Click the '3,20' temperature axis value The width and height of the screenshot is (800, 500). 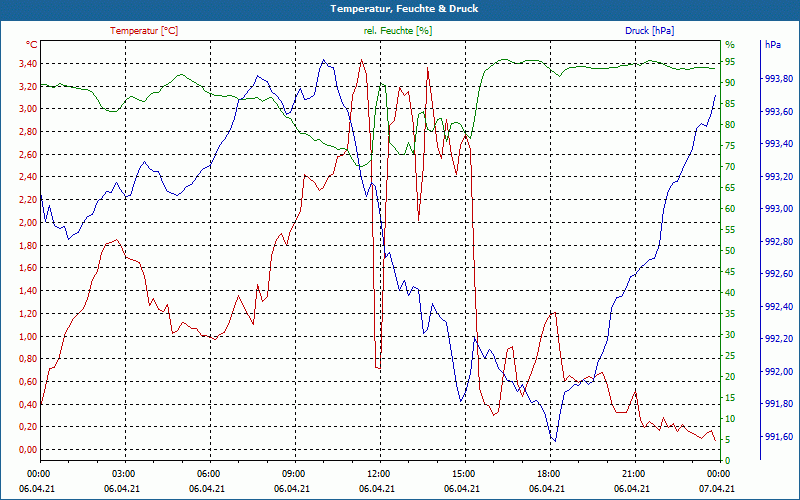pyautogui.click(x=28, y=86)
